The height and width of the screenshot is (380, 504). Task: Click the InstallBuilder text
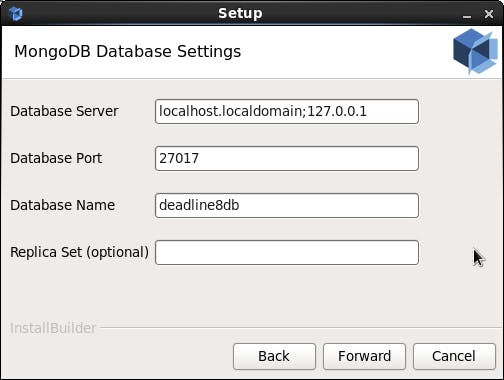[x=53, y=328]
